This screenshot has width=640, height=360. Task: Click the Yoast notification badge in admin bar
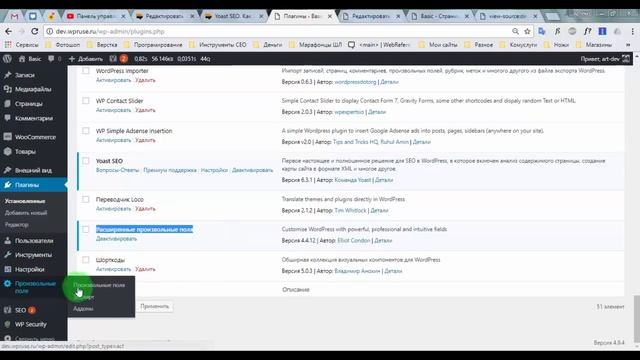[x=124, y=59]
